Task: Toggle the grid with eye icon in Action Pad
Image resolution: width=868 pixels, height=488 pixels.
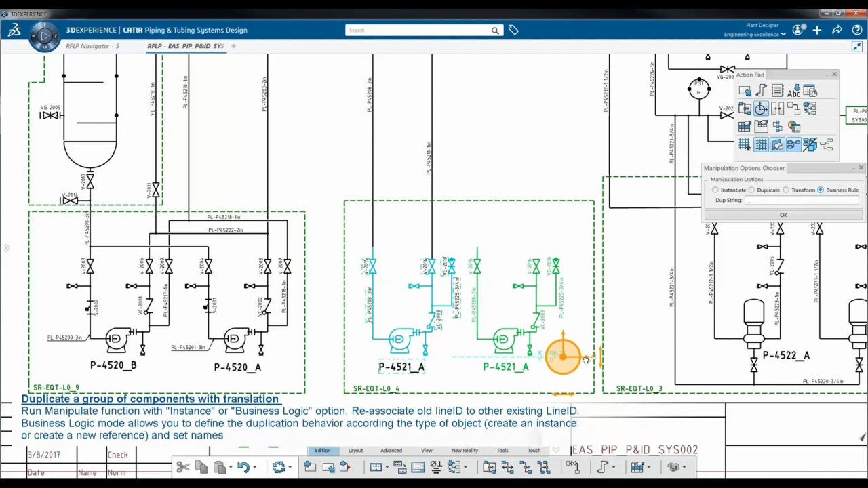Action: (x=745, y=144)
